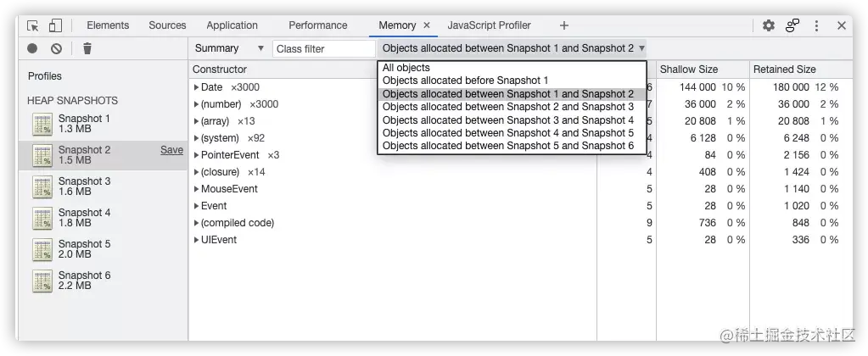
Task: Select 'Objects allocated between Snapshot 5 and Snapshot 6'
Action: (508, 146)
